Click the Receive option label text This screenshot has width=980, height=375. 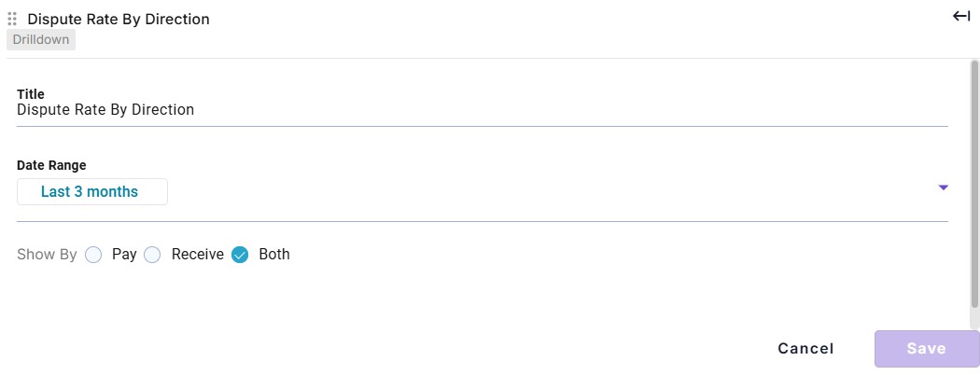[x=198, y=255]
